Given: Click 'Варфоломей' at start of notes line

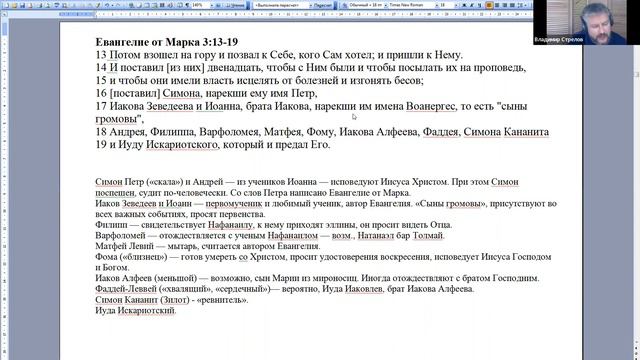Looking at the screenshot, I should click(x=120, y=236).
